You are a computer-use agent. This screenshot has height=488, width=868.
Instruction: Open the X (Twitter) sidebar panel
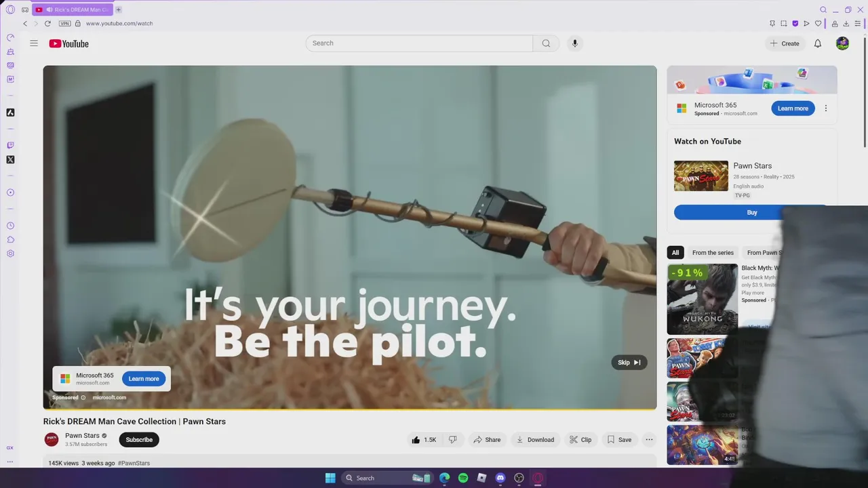coord(10,160)
